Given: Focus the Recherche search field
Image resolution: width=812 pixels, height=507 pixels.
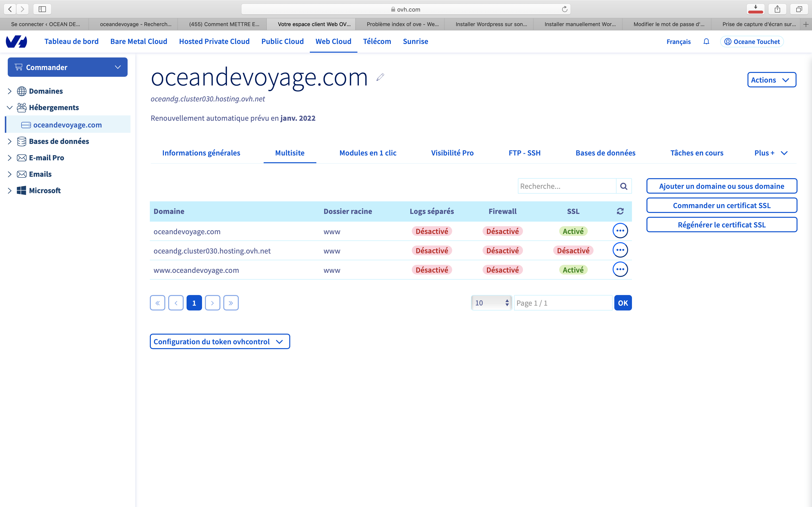Looking at the screenshot, I should coord(567,186).
